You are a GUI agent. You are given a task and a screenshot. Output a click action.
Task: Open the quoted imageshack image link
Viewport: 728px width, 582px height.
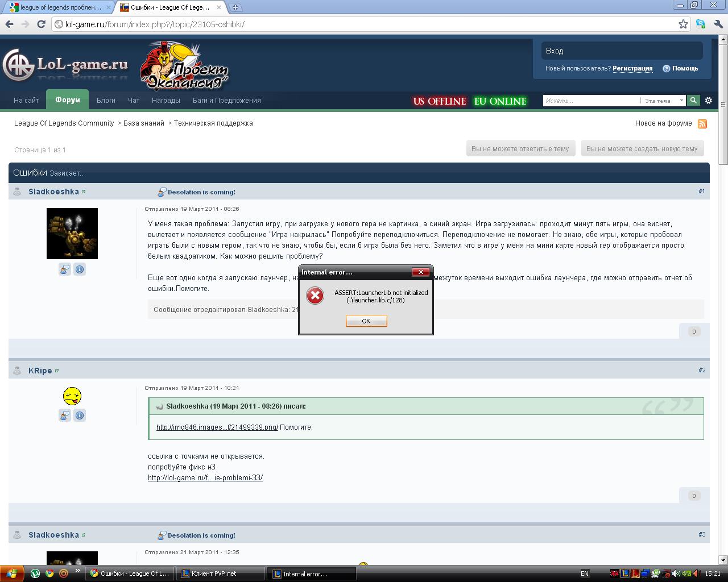coord(217,427)
